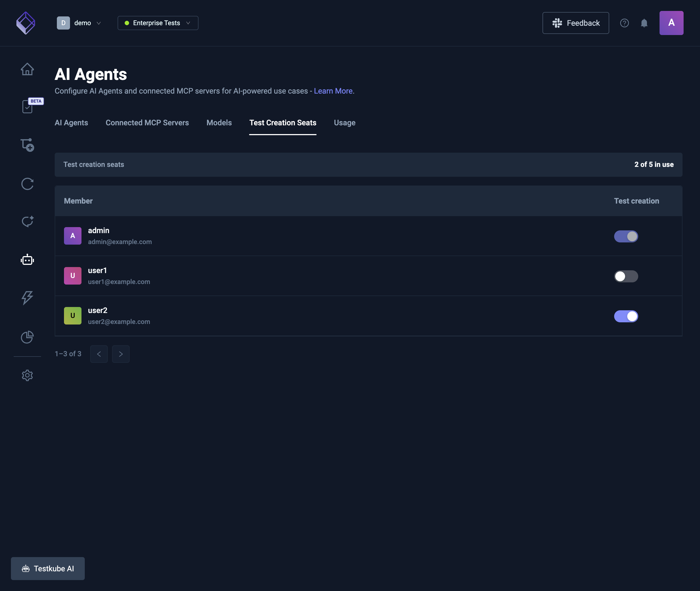Click the BETA clipboard icon in sidebar
The image size is (700, 591).
point(27,106)
